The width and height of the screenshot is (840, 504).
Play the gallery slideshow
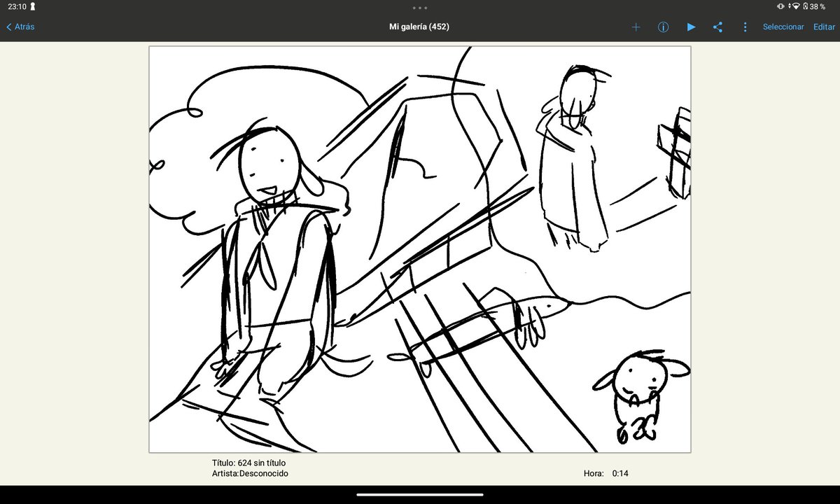point(691,27)
